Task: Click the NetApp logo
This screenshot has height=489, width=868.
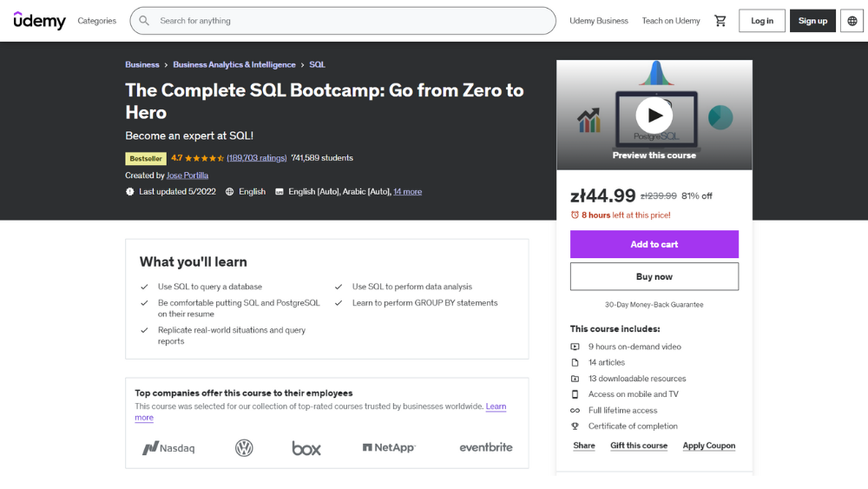Action: pos(389,447)
